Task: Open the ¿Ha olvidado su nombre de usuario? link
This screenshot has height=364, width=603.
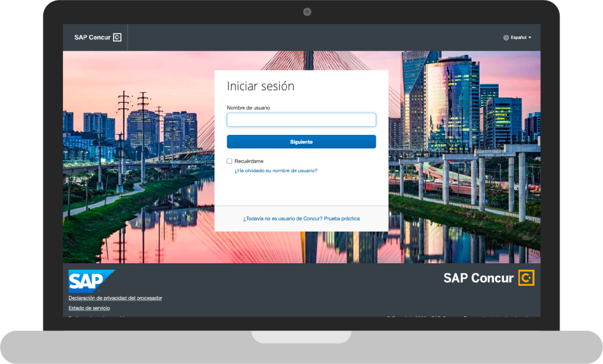Action: tap(276, 170)
